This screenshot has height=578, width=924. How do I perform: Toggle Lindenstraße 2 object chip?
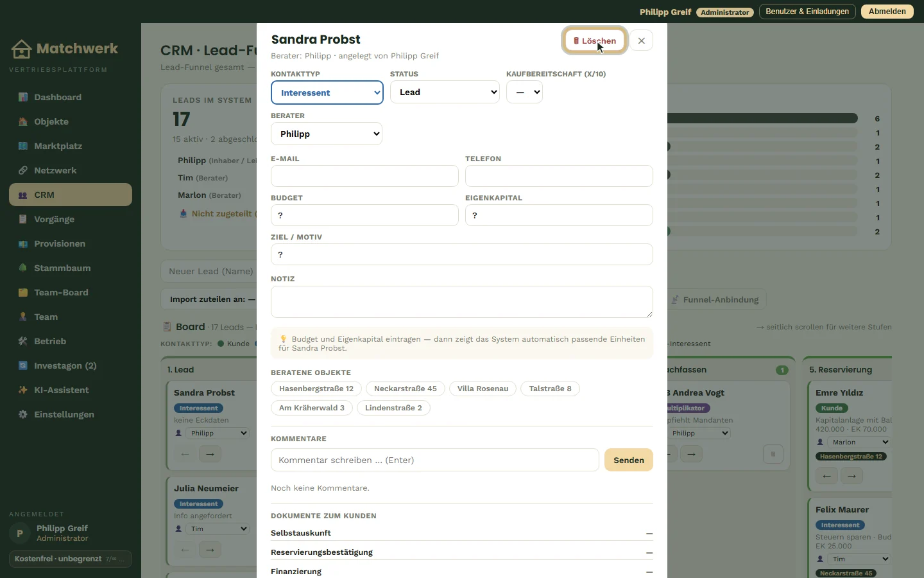393,408
